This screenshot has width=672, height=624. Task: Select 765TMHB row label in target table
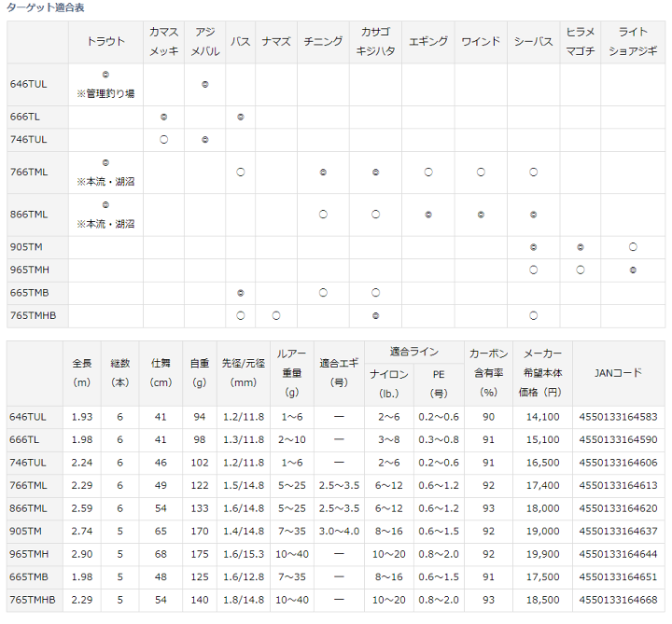(33, 315)
